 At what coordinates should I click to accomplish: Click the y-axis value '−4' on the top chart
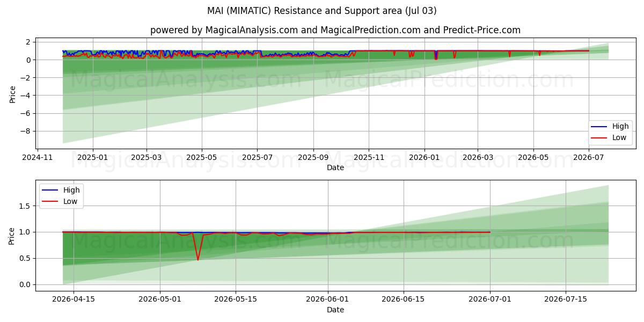(27, 96)
